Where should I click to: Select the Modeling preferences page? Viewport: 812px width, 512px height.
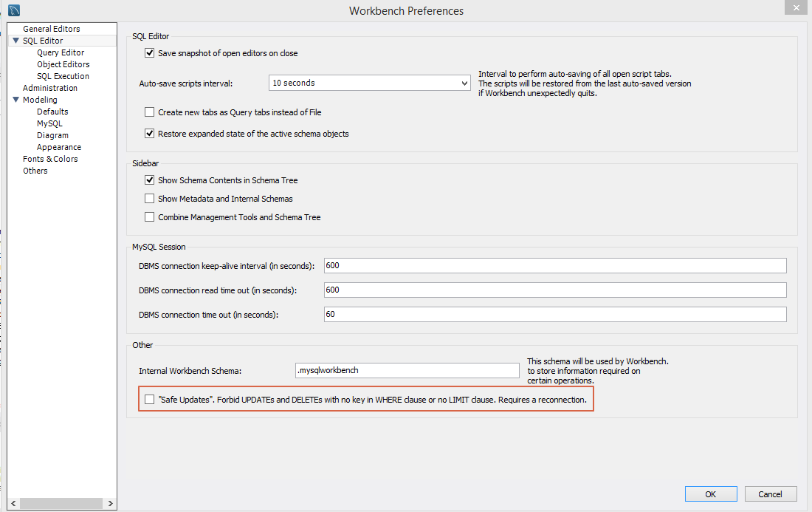(x=40, y=100)
